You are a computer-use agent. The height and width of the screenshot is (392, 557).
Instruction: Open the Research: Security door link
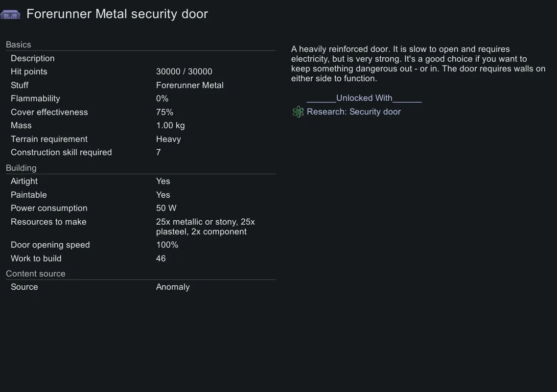click(x=353, y=112)
